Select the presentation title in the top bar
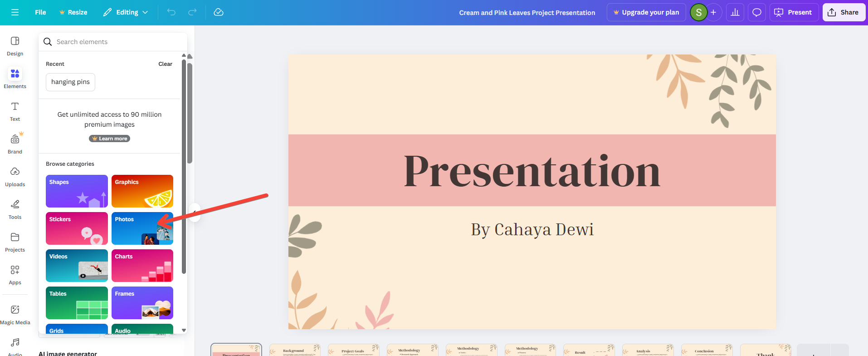868x356 pixels. (x=527, y=13)
